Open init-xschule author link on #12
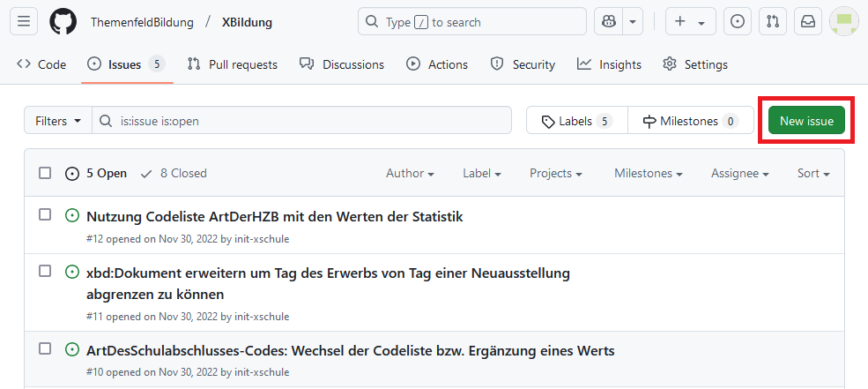This screenshot has width=868, height=389. [262, 239]
